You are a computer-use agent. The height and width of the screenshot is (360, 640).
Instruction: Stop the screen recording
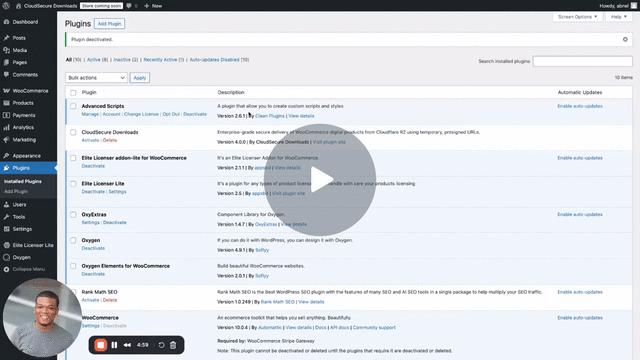pos(100,345)
